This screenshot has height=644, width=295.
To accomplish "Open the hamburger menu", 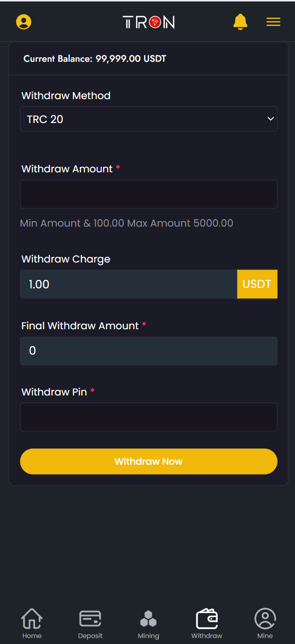I will [x=273, y=22].
